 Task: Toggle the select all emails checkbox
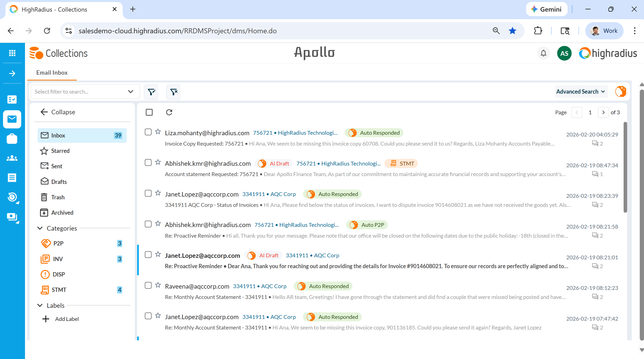pos(149,112)
